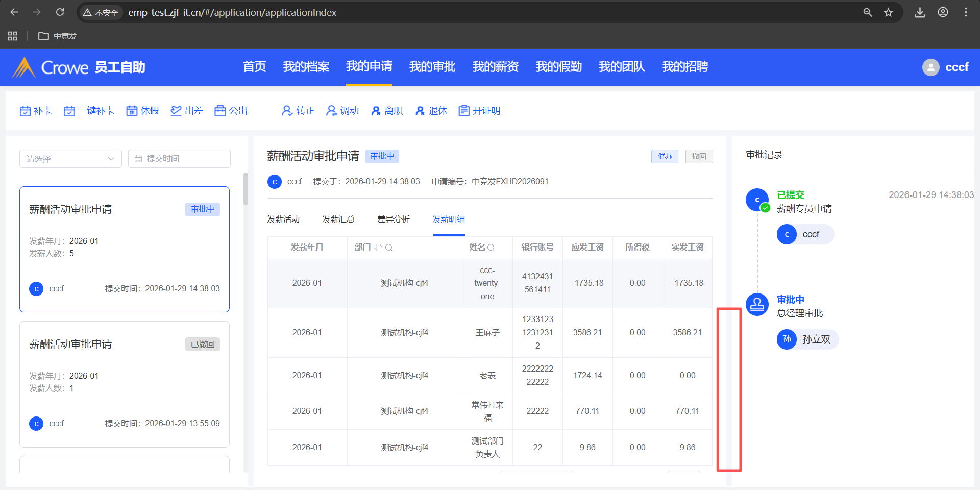The image size is (980, 490).
Task: Select the withdrawn 已撤回 application card
Action: (x=125, y=384)
